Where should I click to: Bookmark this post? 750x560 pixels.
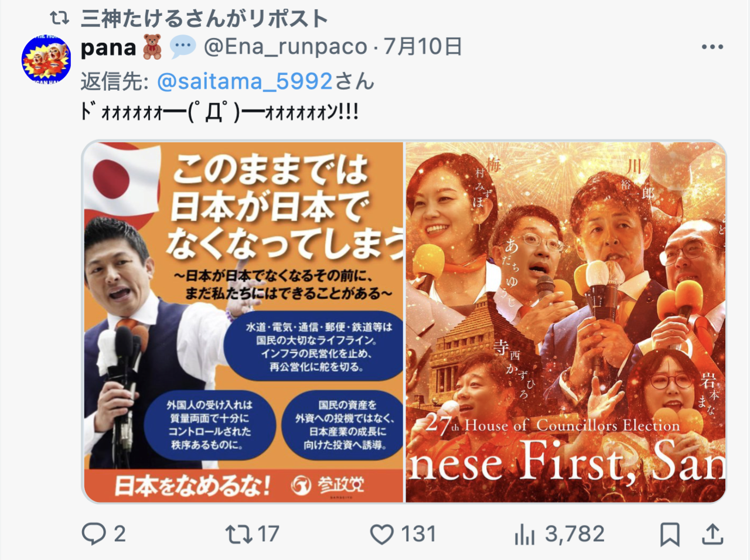point(670,534)
